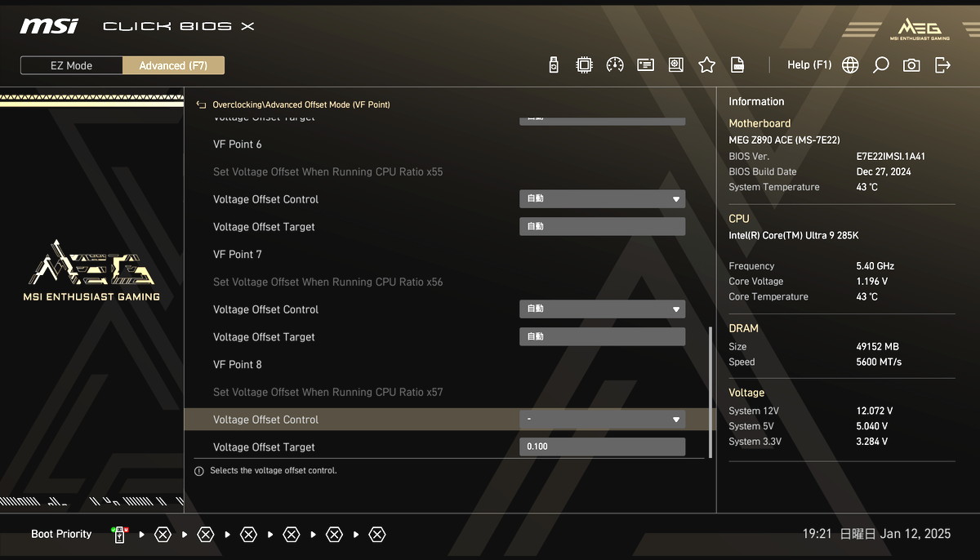Click the first empty Boot Priority slot
This screenshot has height=560, width=980.
point(163,535)
